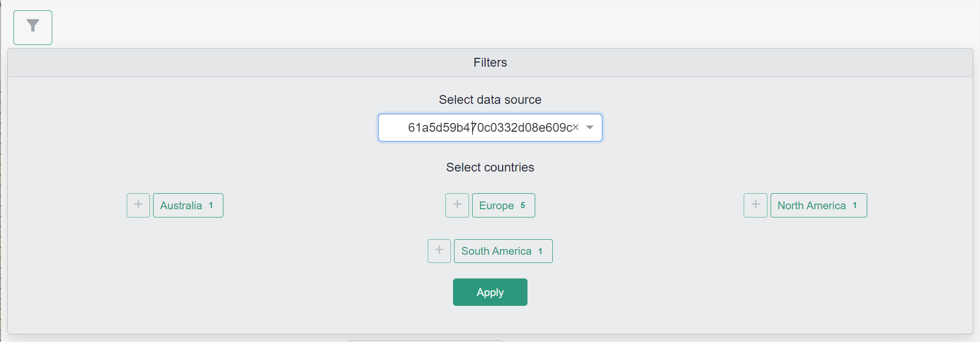Toggle the North America region button
Screen dimensions: 980x342
[x=811, y=206]
